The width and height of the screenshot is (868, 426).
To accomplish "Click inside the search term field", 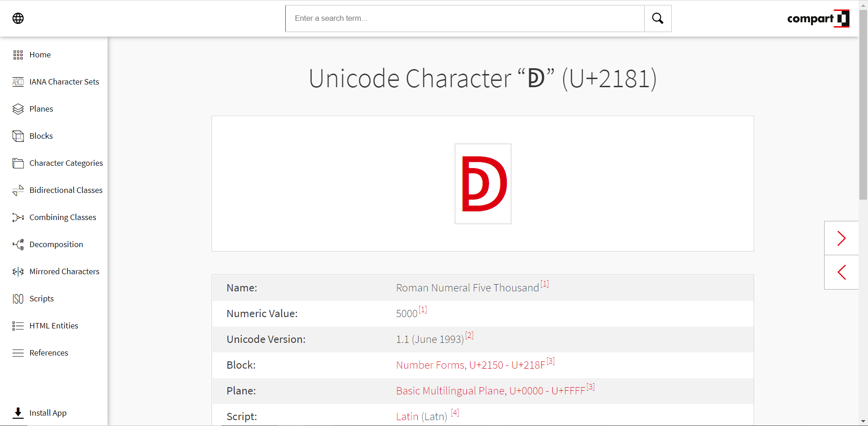I will click(x=464, y=19).
